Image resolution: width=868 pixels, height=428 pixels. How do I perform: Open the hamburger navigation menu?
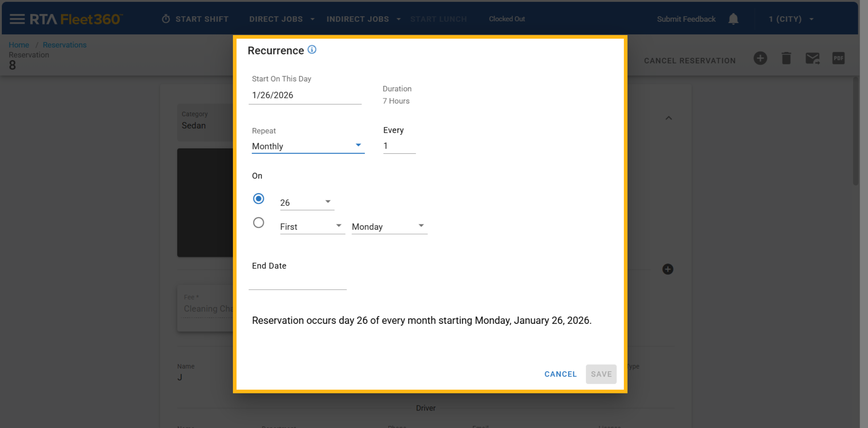click(17, 19)
